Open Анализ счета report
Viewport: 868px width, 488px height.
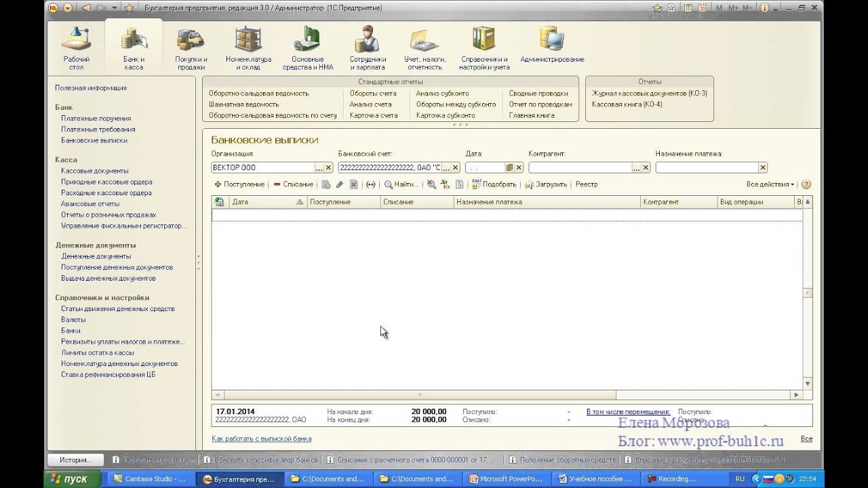(x=370, y=104)
